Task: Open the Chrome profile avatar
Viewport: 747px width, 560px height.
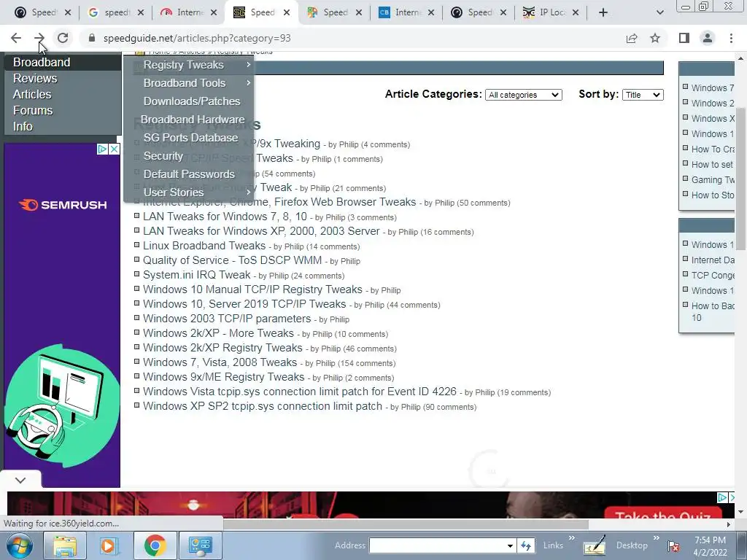Action: pos(708,38)
